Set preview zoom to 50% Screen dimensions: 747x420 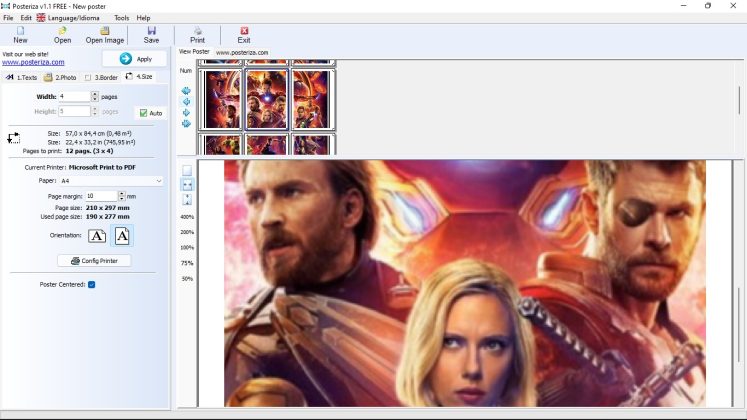click(187, 279)
